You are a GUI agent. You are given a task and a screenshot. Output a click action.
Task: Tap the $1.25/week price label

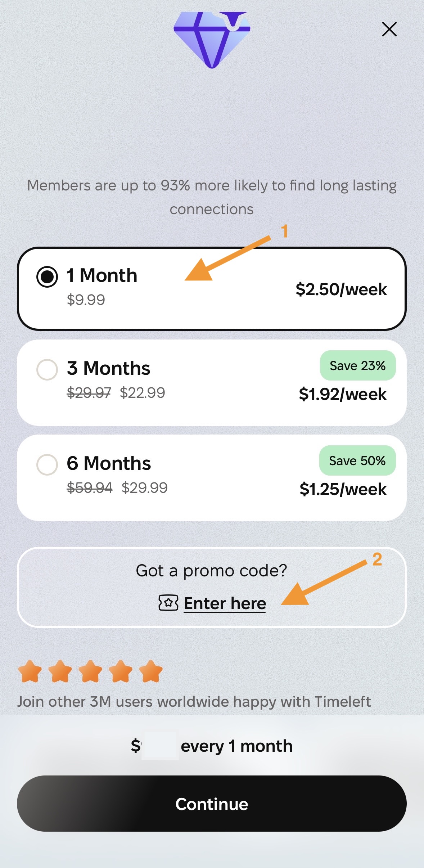343,489
